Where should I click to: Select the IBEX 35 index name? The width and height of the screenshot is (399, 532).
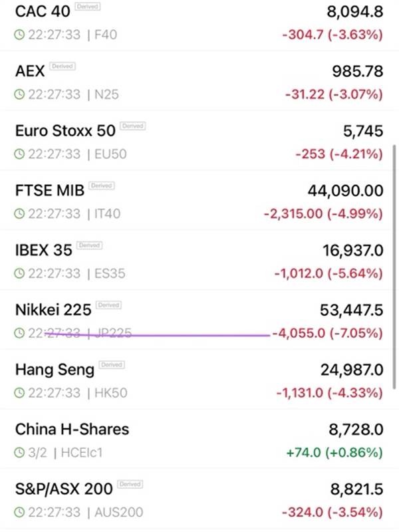click(43, 250)
